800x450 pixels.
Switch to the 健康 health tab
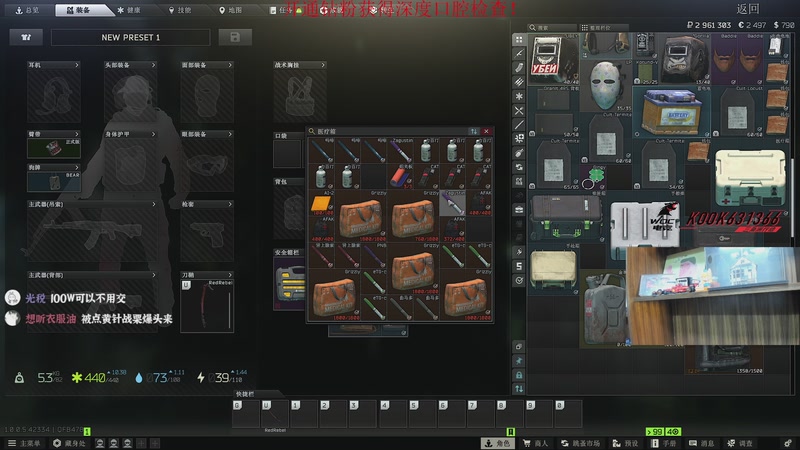pos(129,10)
